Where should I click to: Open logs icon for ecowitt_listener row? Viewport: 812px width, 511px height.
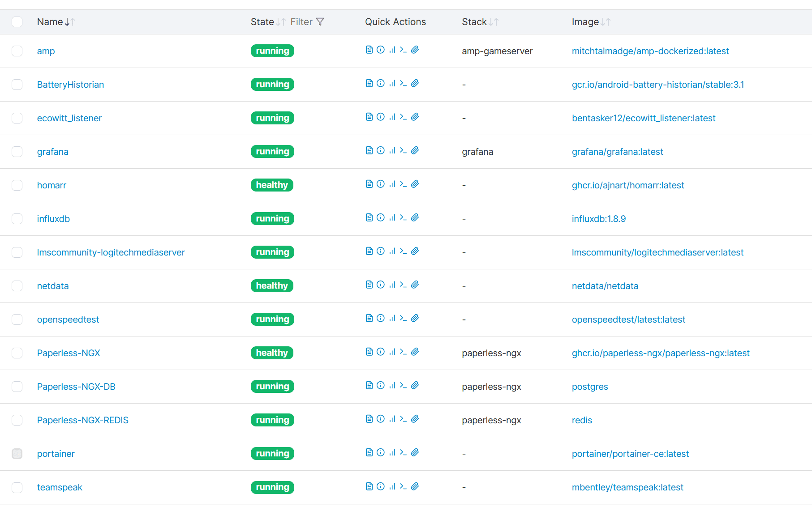tap(369, 117)
